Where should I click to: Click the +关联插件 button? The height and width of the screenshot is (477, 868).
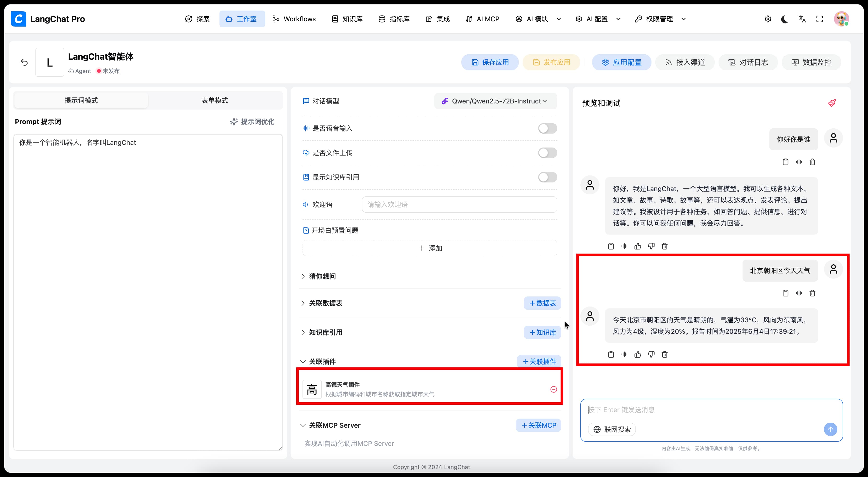pyautogui.click(x=539, y=361)
